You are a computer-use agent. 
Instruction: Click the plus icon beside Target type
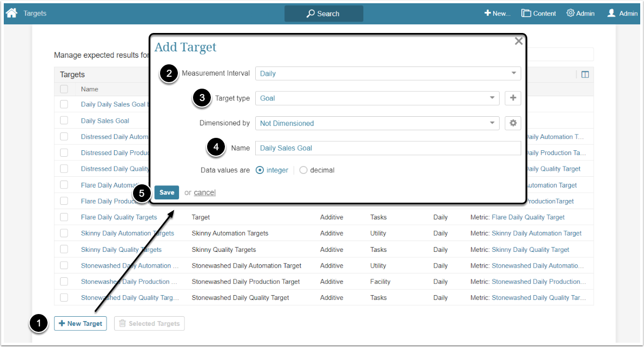(x=513, y=98)
